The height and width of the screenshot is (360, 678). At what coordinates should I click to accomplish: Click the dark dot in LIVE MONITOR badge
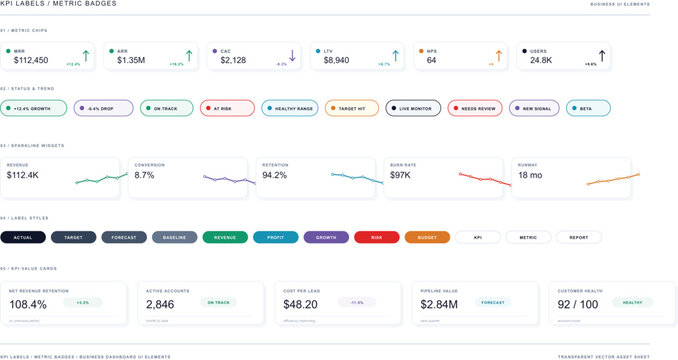(x=393, y=108)
